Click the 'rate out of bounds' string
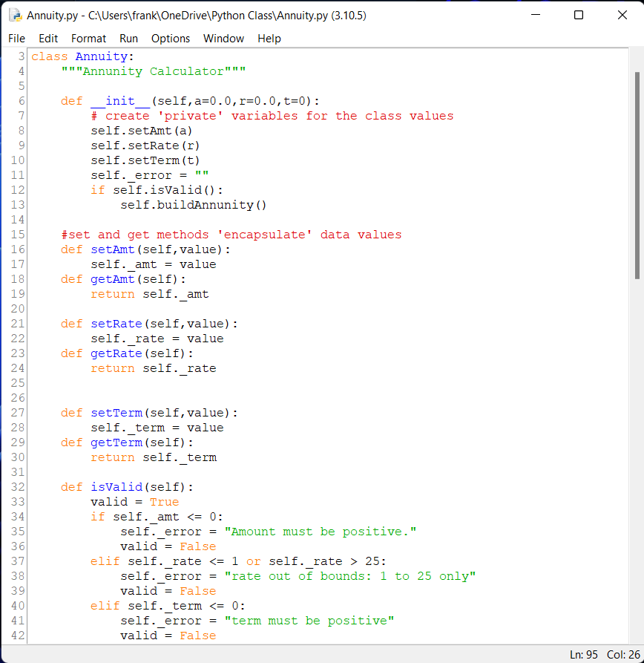 click(350, 576)
